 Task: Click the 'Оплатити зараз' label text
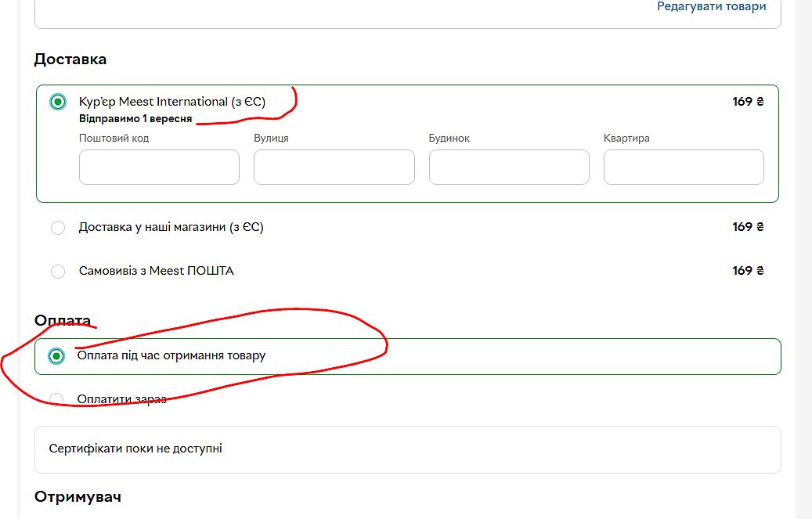click(x=121, y=399)
